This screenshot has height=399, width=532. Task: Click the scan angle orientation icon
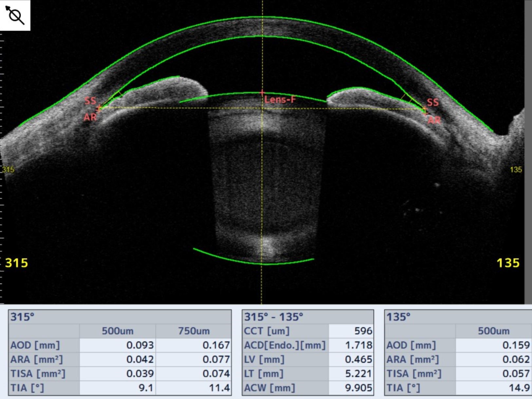(x=15, y=15)
